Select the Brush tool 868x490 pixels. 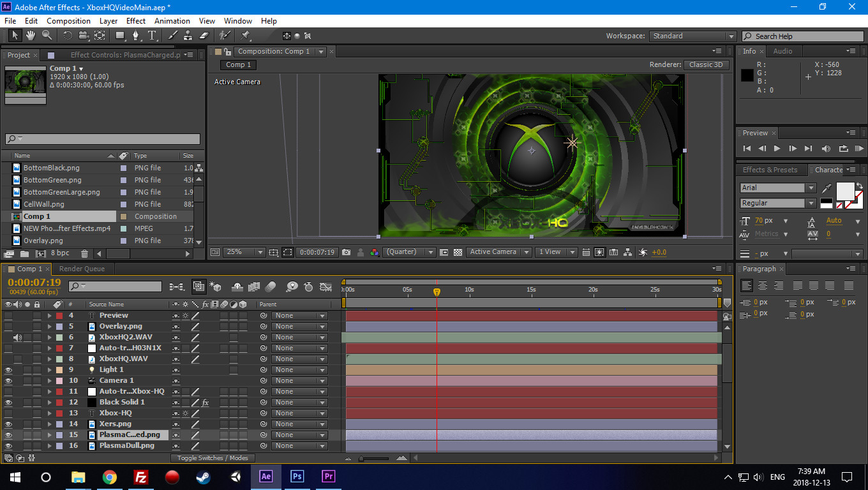tap(172, 36)
